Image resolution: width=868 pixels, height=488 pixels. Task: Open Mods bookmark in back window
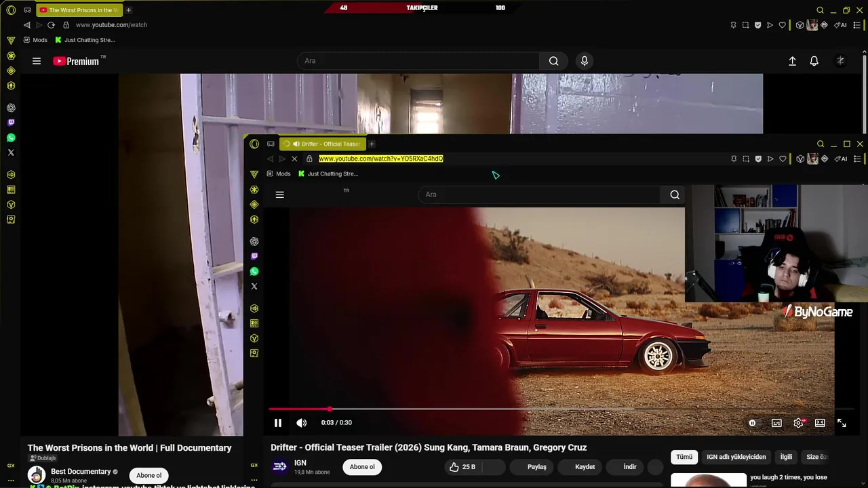(x=35, y=40)
